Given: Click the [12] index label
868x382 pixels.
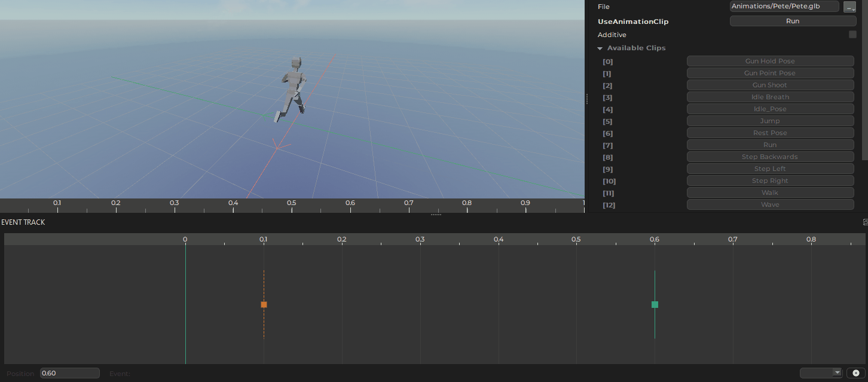Looking at the screenshot, I should [x=609, y=205].
